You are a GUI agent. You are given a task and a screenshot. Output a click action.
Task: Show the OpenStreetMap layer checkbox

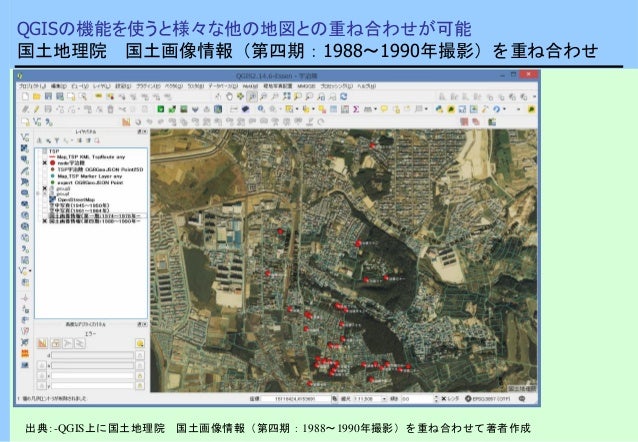pos(45,200)
